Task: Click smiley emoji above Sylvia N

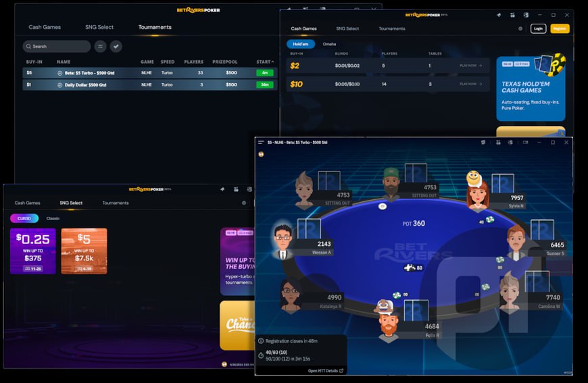Action: coord(474,178)
